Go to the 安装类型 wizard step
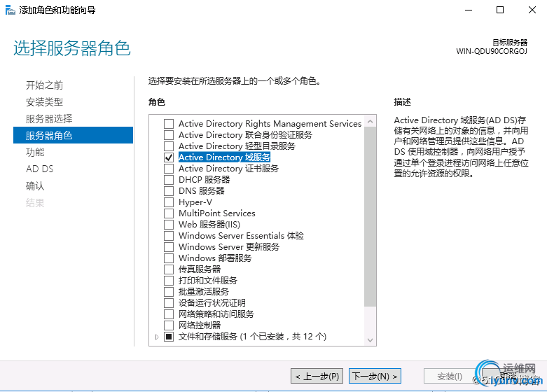 click(44, 101)
